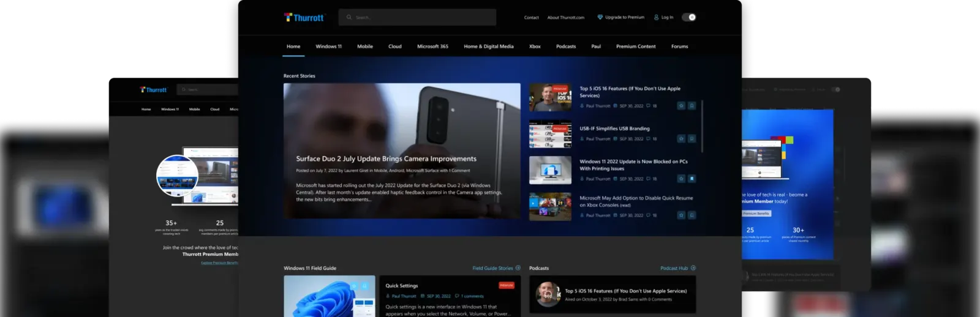Toggle the dark mode switch in front window
Screen dimensions: 980x317
tap(689, 17)
